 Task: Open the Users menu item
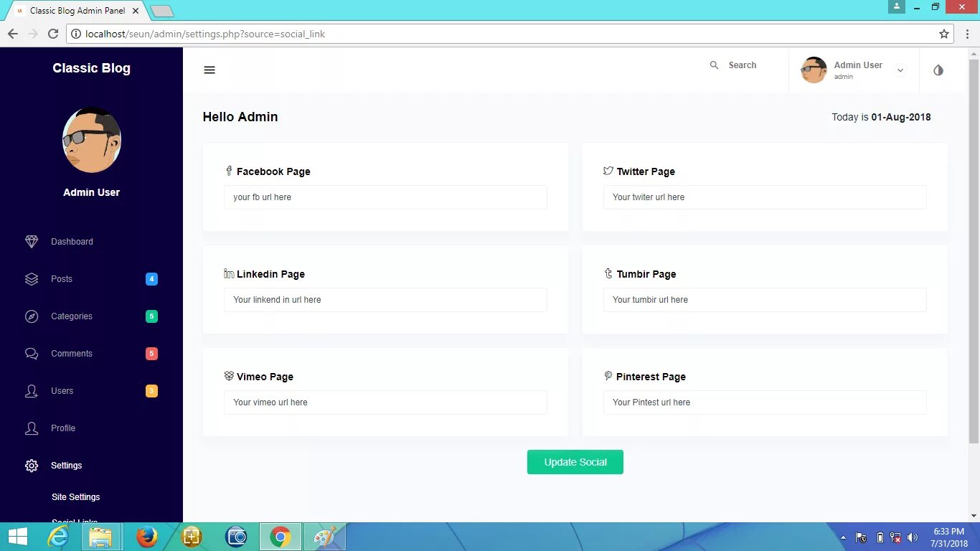coord(62,391)
